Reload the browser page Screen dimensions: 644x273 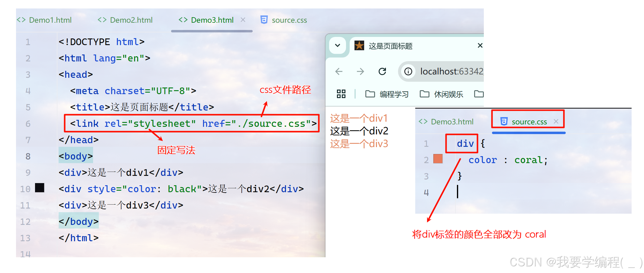[x=382, y=71]
